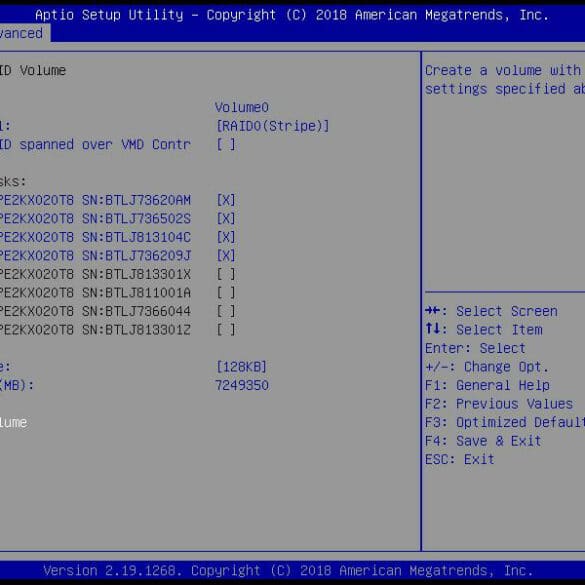Viewport: 585px width, 585px height.
Task: Uncheck disk SN:BTLJ736502S checkbox
Action: tap(226, 219)
